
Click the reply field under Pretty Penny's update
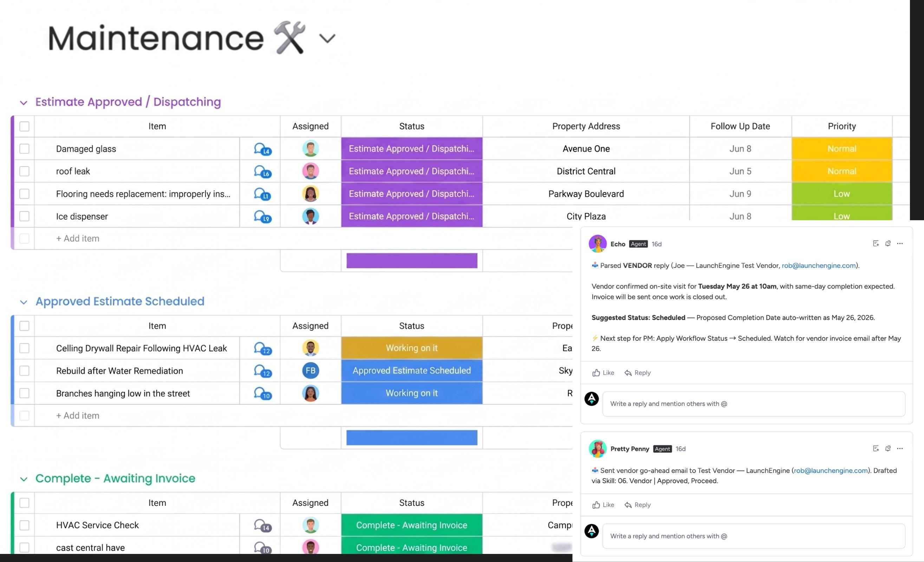(x=754, y=536)
